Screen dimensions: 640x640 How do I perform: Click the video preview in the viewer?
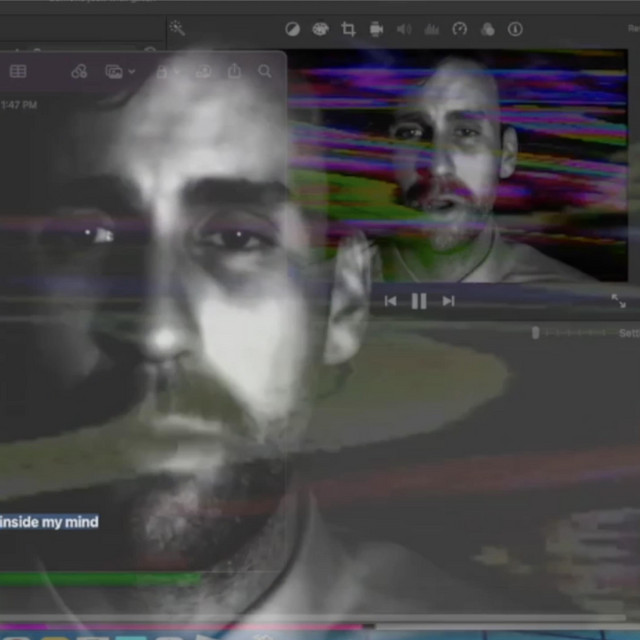[x=458, y=165]
